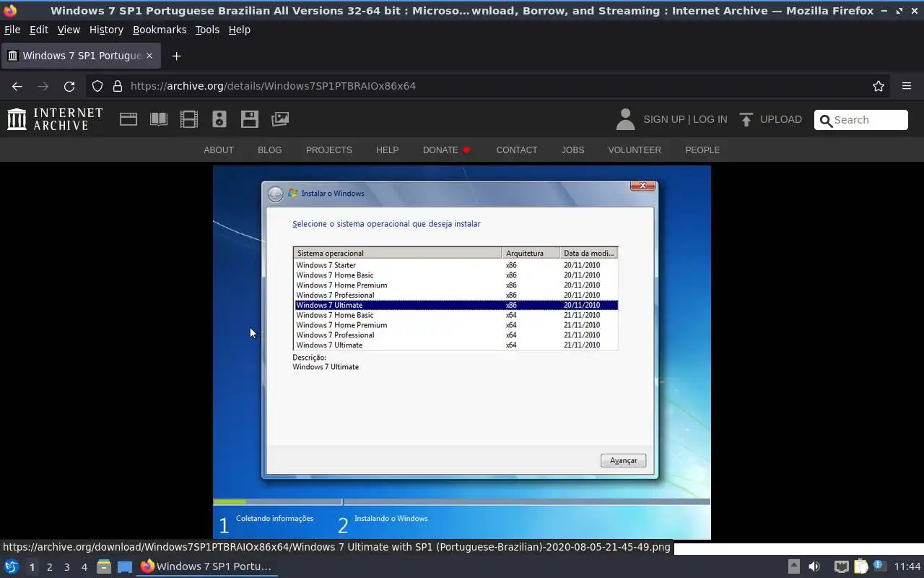Click the removable media eject tray icon

click(x=793, y=566)
